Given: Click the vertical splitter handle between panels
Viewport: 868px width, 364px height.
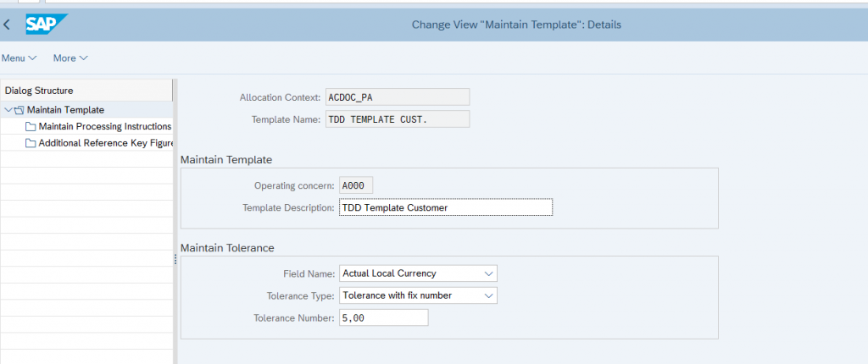Looking at the screenshot, I should (x=175, y=259).
